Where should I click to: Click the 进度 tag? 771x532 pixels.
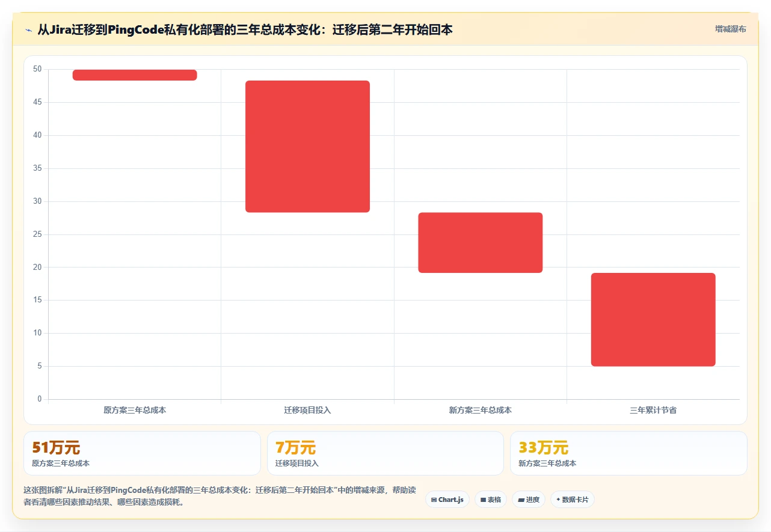529,500
